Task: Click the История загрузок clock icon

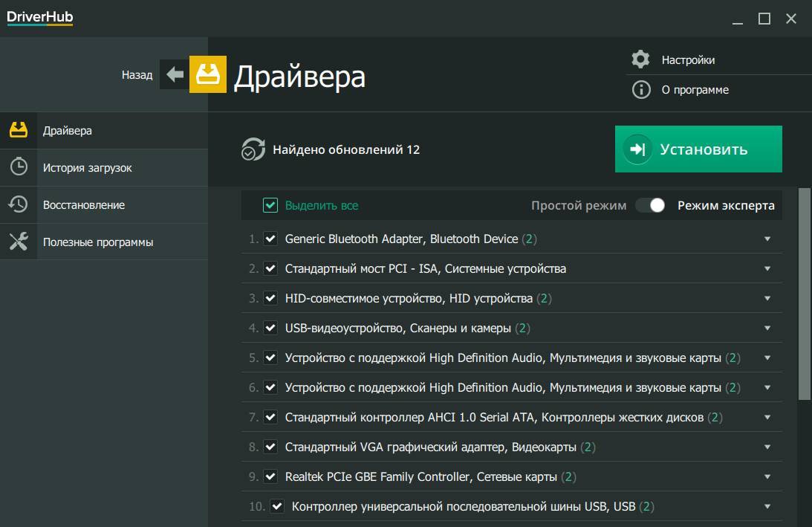Action: click(19, 167)
